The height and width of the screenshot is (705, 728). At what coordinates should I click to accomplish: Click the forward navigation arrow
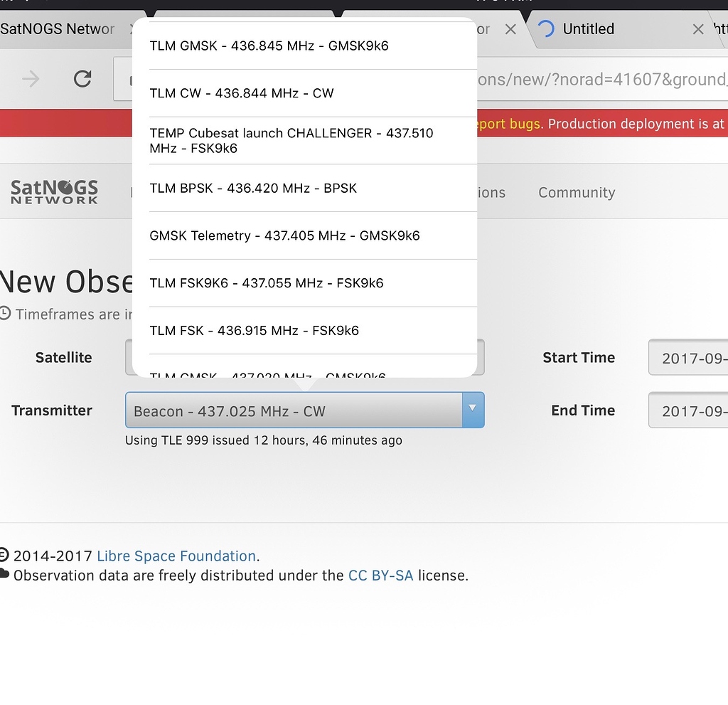(x=29, y=79)
